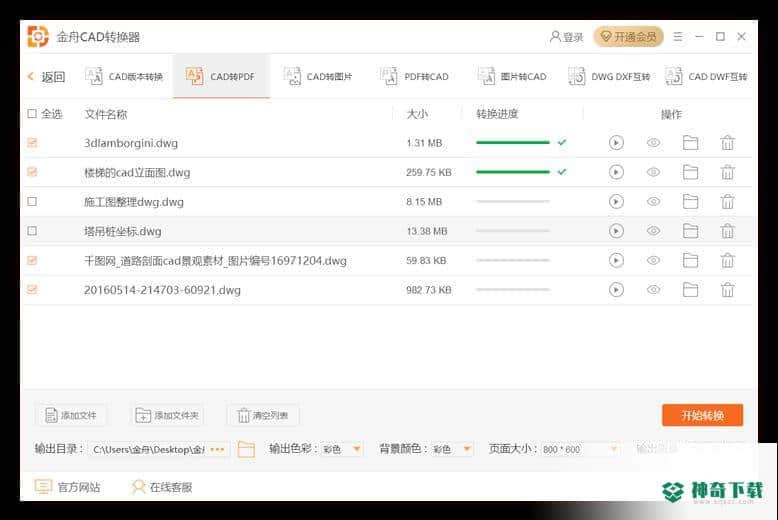The height and width of the screenshot is (520, 778).
Task: Switch to the CAD版本转换 tab
Action: coord(124,76)
